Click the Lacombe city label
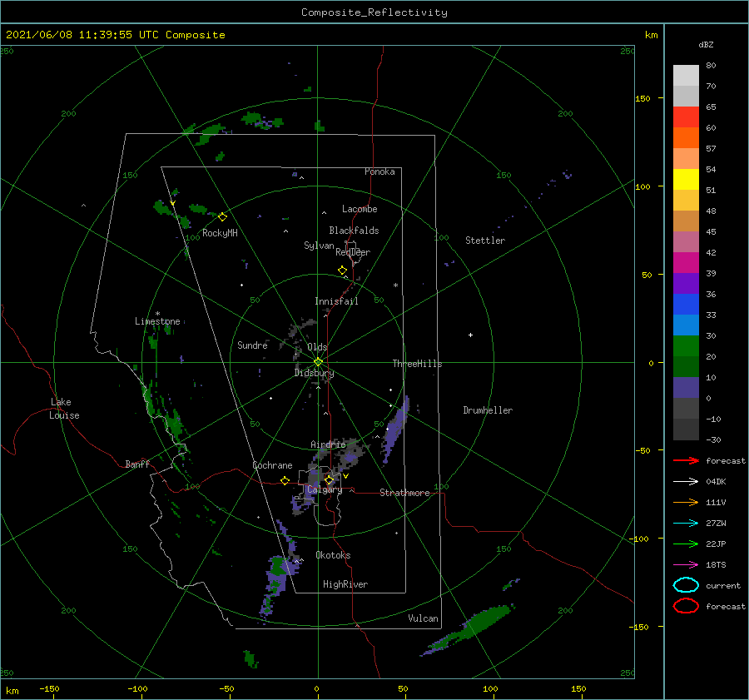749x700 pixels. point(360,209)
